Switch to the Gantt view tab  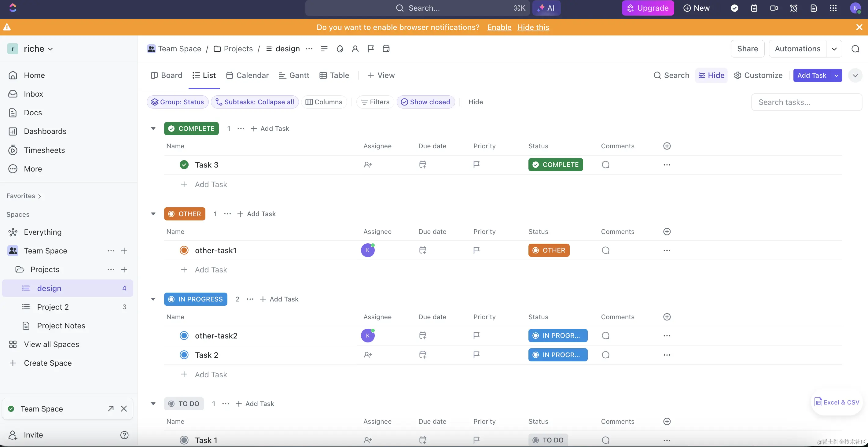[294, 76]
